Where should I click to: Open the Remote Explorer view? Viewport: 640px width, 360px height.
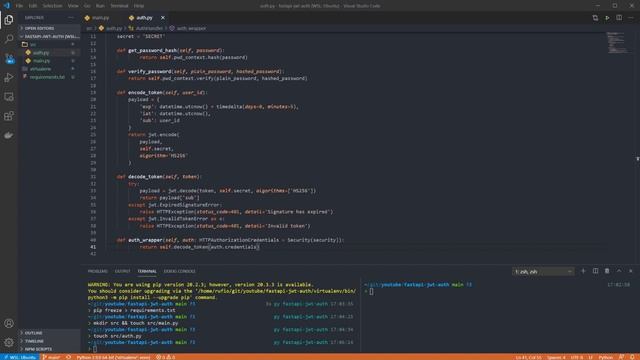coord(9,97)
